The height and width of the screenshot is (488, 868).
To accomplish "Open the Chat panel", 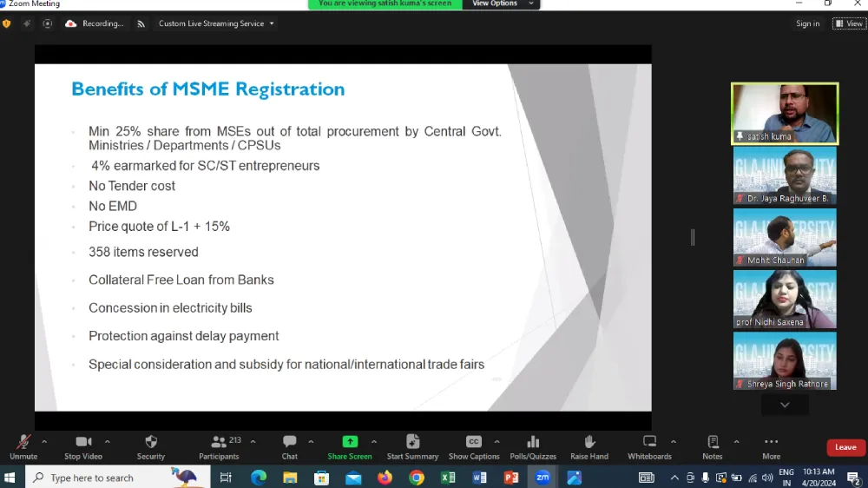I will click(290, 442).
